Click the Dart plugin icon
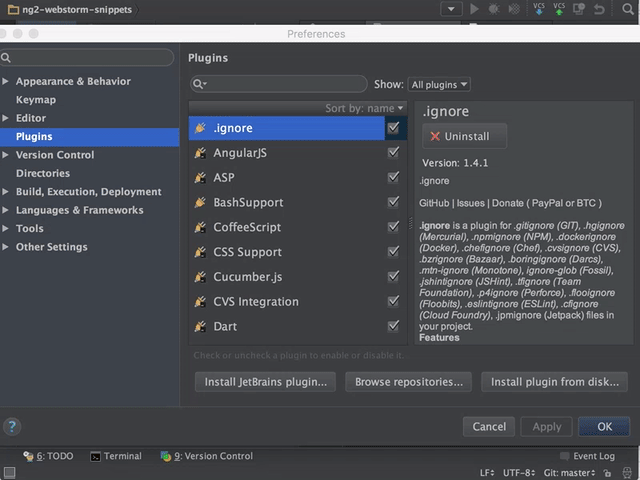The image size is (640, 480). 200,327
